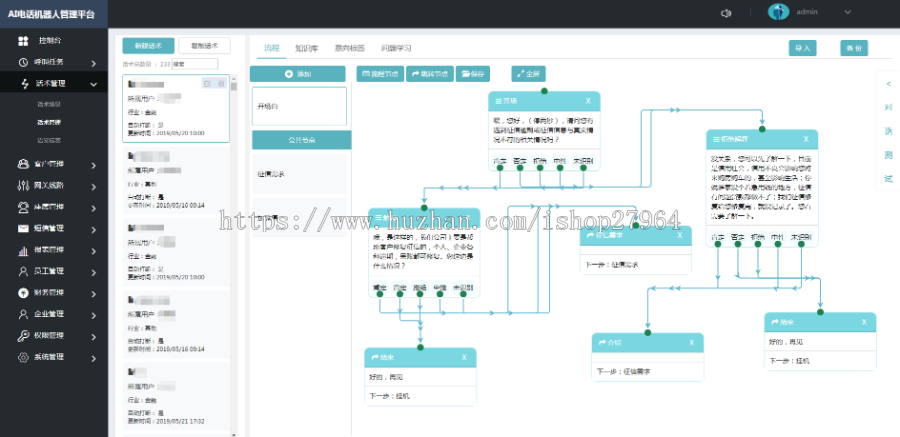Click the delete icon on first script card
900x437 pixels.
click(x=221, y=83)
